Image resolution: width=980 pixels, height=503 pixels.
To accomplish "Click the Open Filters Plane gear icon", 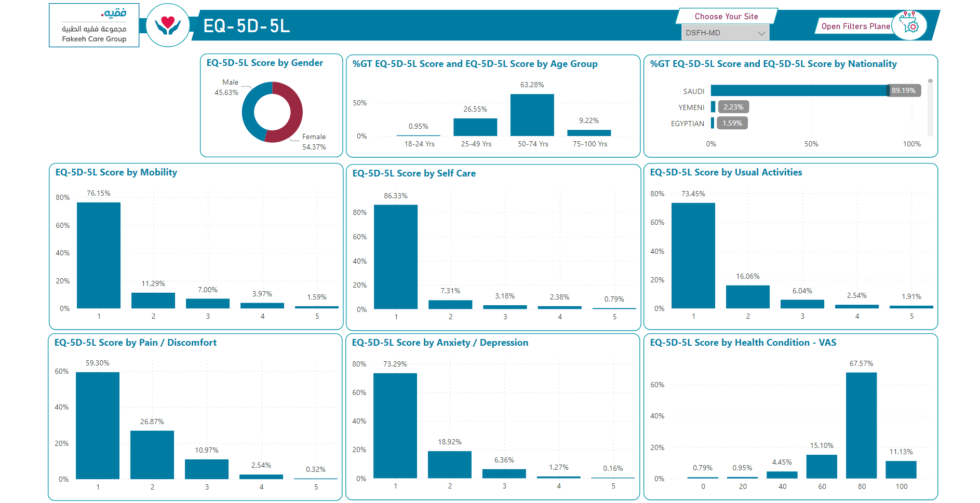I will click(909, 24).
